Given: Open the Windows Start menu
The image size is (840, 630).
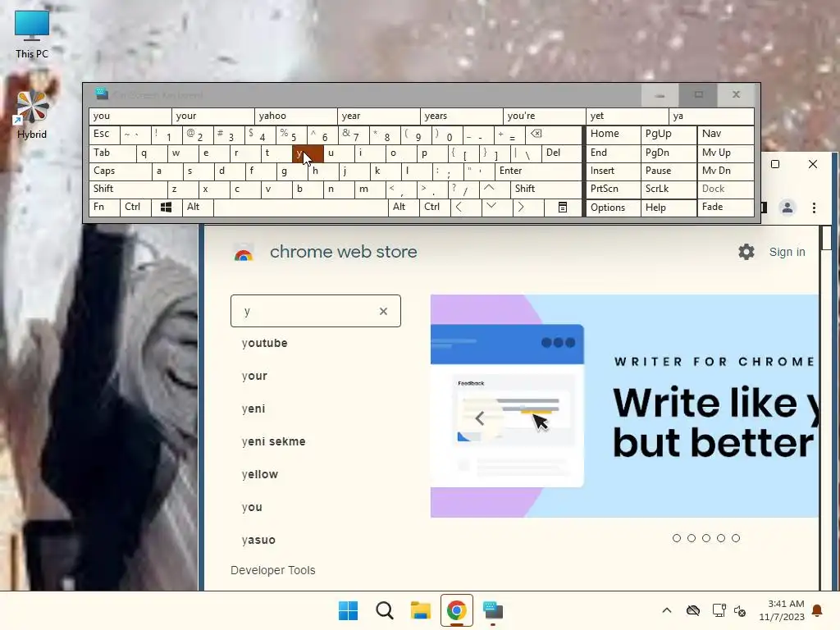Looking at the screenshot, I should point(348,610).
